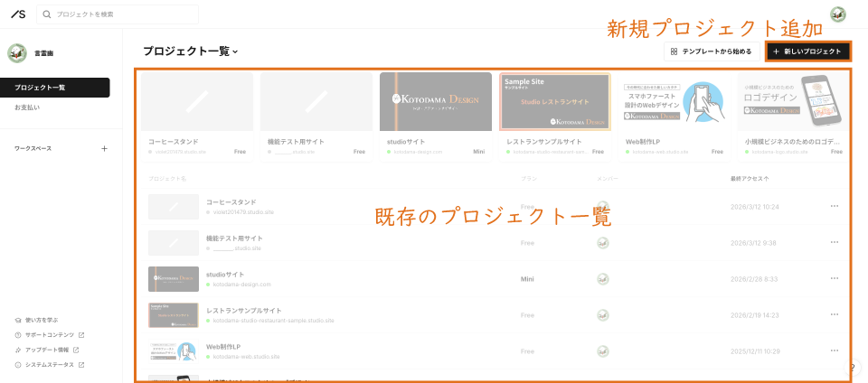The image size is (868, 383).
Task: Open more options for 機能テスト用サイト row
Action: 835,242
